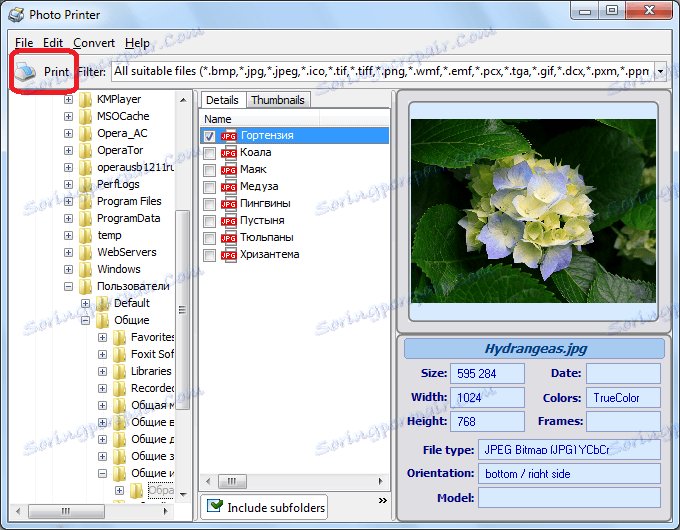Click the JPG icon beside Медуза
The height and width of the screenshot is (530, 680).
(x=228, y=187)
